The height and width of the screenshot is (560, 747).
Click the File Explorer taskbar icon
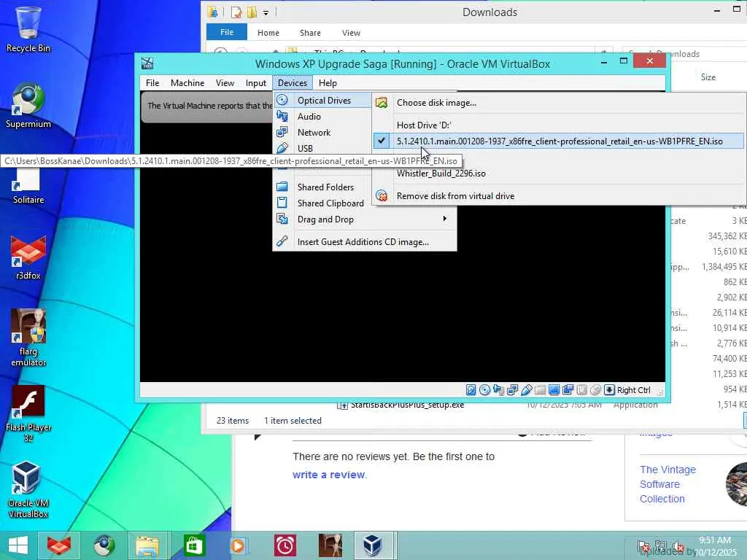click(147, 545)
